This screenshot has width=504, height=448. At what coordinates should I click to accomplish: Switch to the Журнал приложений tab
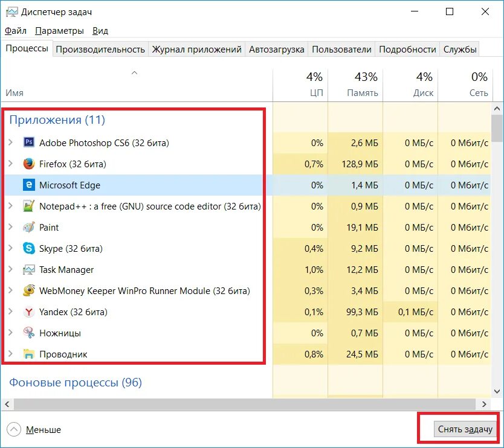click(x=196, y=50)
